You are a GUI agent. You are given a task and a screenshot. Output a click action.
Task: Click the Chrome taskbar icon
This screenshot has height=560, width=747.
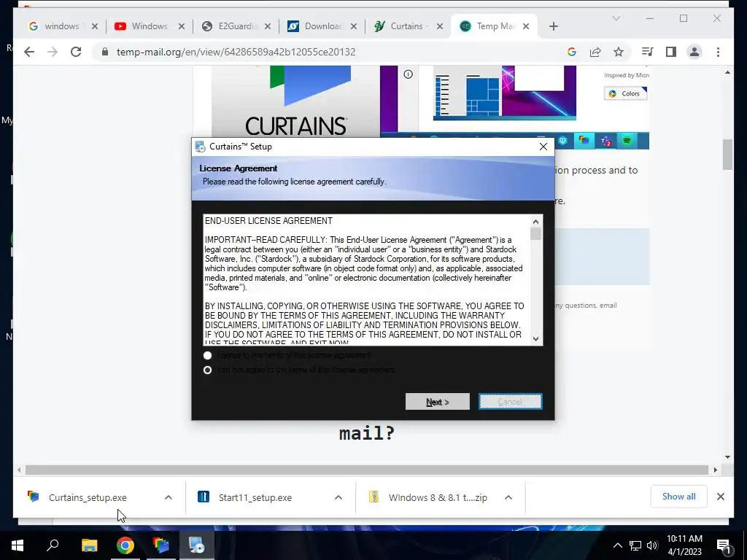(x=125, y=545)
